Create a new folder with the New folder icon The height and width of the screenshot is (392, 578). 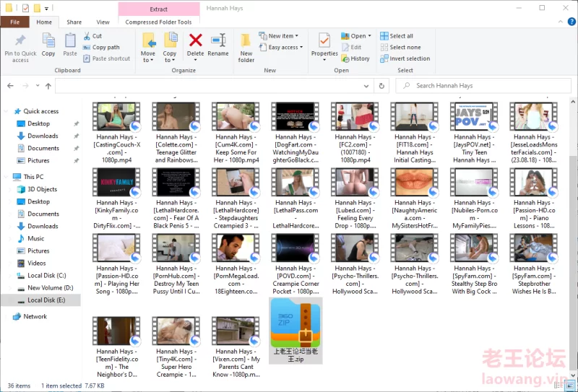click(x=246, y=43)
